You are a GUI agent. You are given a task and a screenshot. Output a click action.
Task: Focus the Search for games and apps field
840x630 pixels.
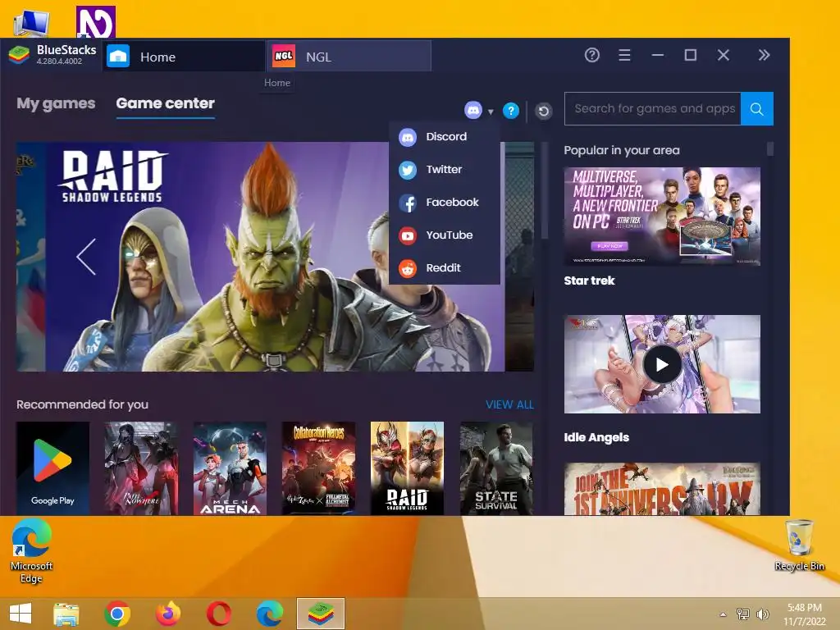652,109
